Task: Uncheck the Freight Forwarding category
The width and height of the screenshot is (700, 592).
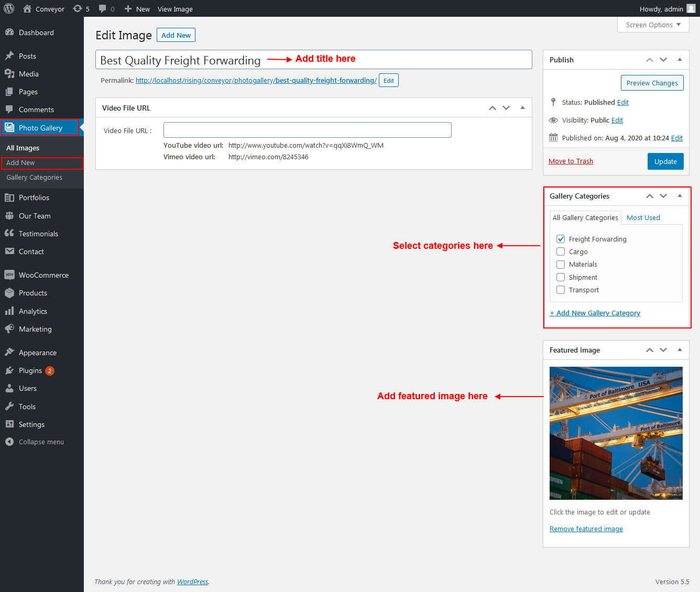Action: click(x=561, y=239)
